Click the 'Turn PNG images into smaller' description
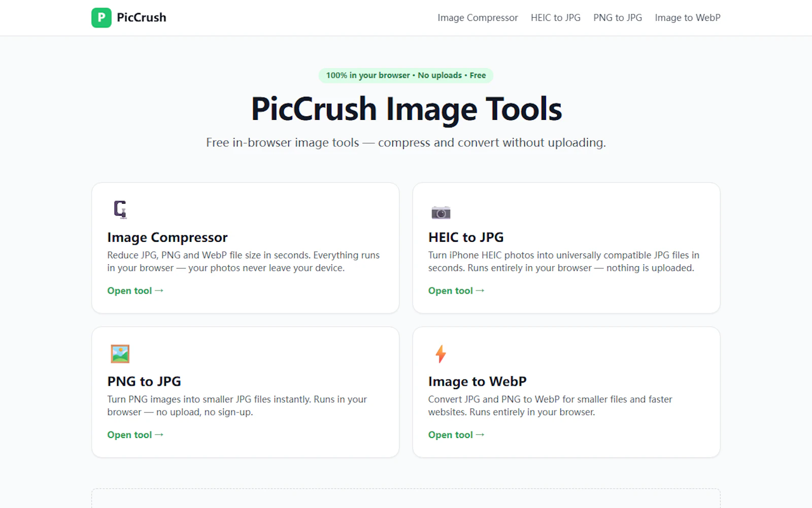812x508 pixels. click(237, 406)
